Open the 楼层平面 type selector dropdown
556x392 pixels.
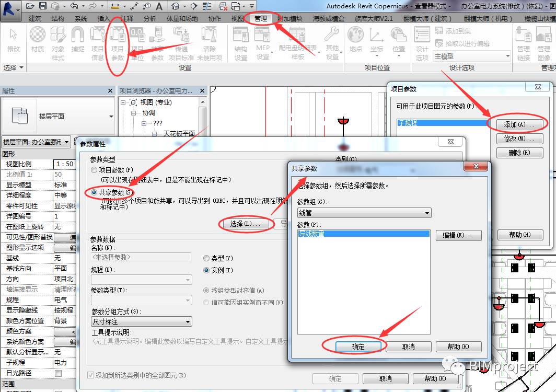pyautogui.click(x=58, y=117)
